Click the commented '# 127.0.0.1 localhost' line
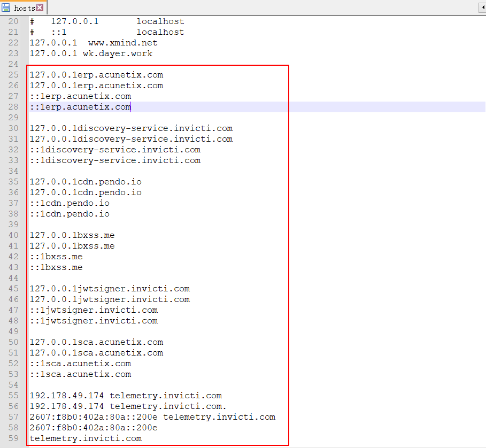The width and height of the screenshot is (486, 448). [x=107, y=21]
